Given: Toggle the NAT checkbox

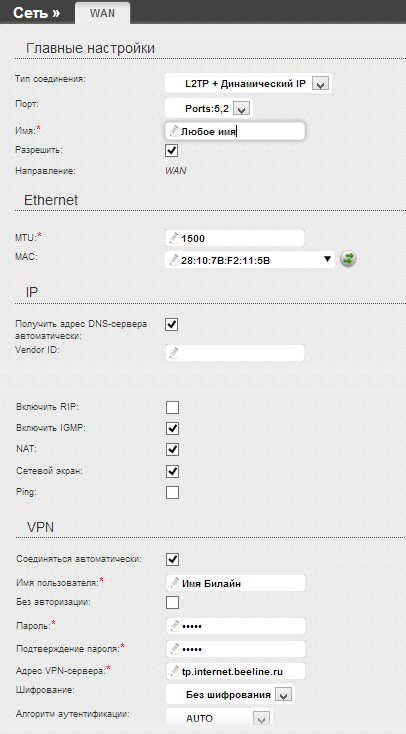Looking at the screenshot, I should 172,449.
